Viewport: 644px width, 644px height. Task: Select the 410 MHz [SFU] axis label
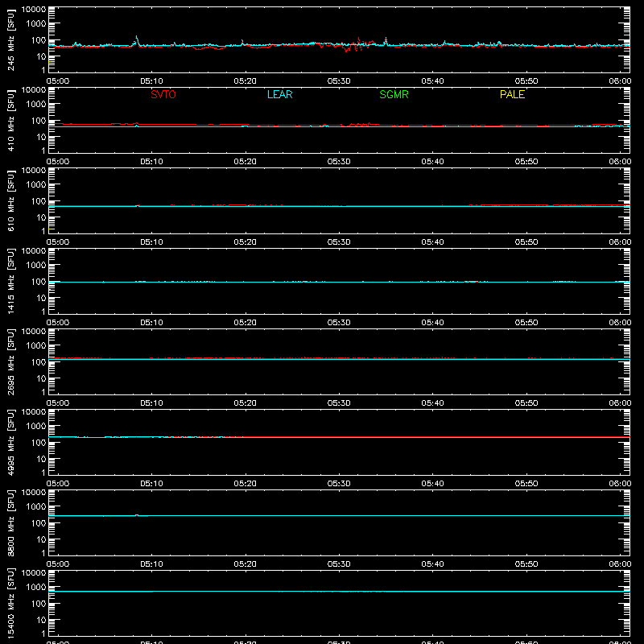pos(10,120)
